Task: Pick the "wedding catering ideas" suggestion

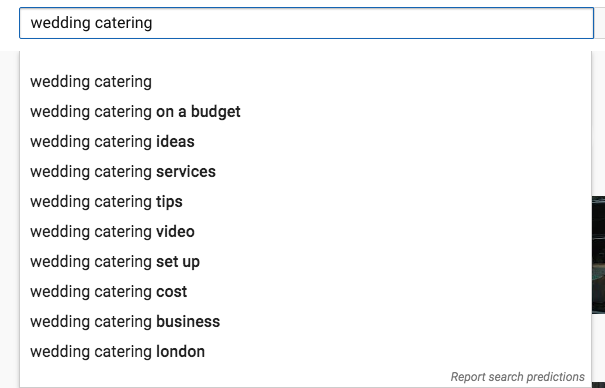Action: point(305,142)
